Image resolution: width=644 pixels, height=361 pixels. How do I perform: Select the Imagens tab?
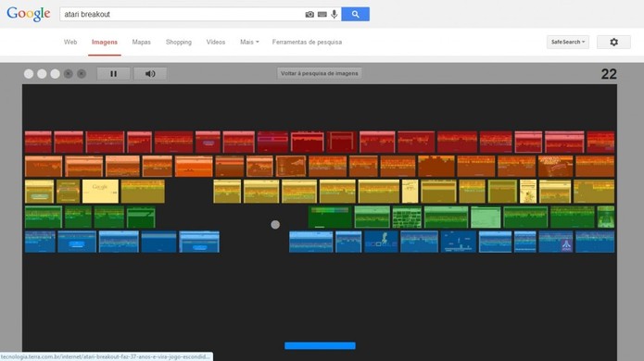click(105, 42)
